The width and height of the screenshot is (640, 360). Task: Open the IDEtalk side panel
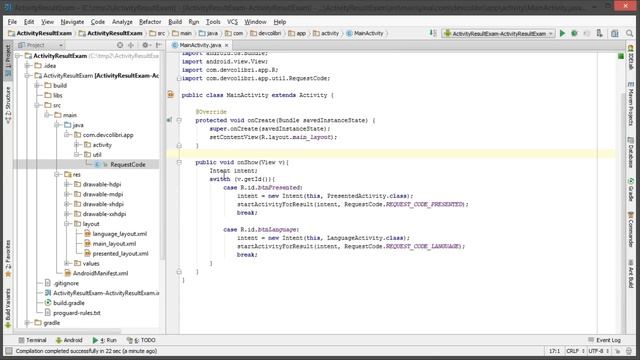(631, 57)
